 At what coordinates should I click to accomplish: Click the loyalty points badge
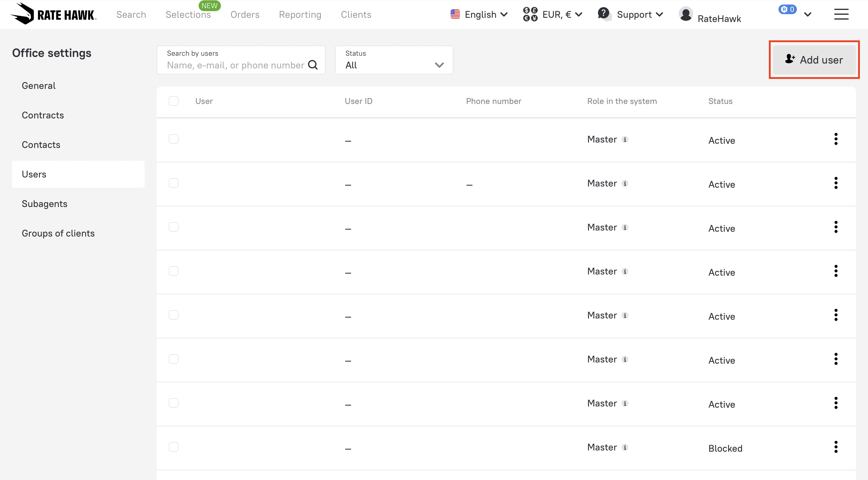point(787,9)
